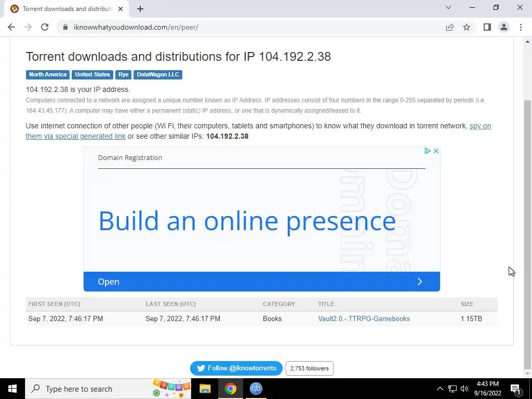
Task: Open a new browser tab
Action: 140,9
